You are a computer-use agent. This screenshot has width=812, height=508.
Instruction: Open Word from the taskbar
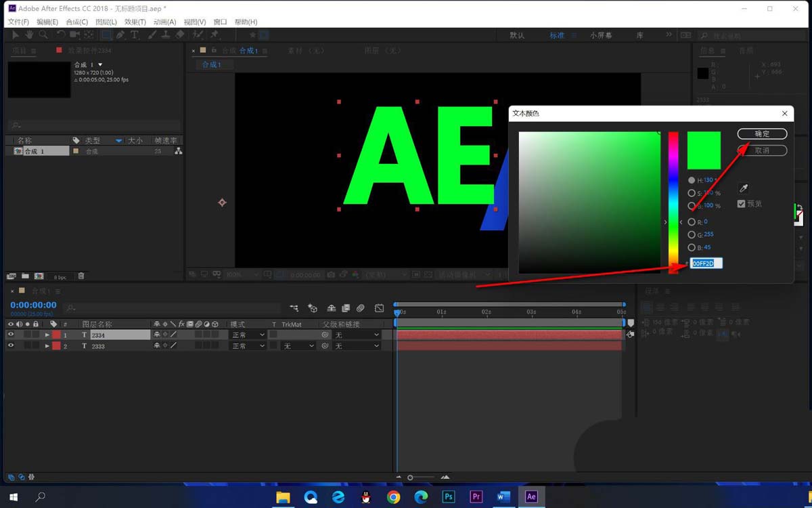pos(503,496)
